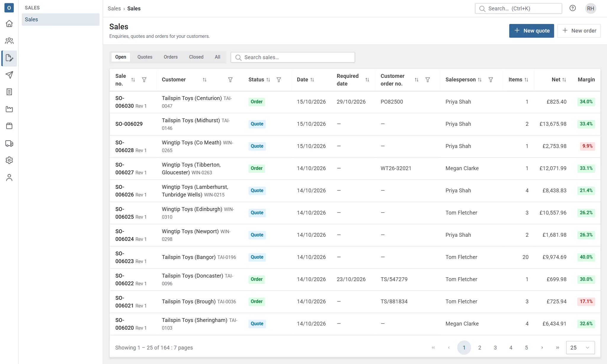Sort by Date column

tap(312, 80)
